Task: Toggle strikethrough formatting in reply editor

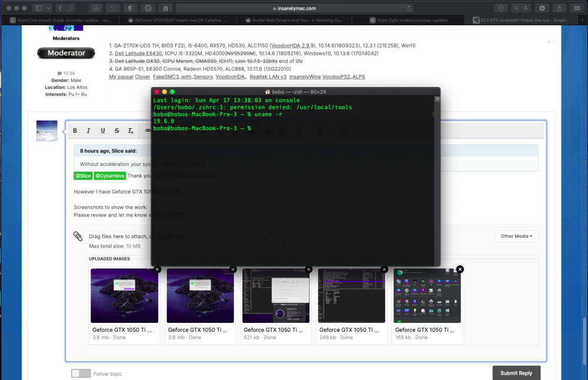Action: [116, 131]
